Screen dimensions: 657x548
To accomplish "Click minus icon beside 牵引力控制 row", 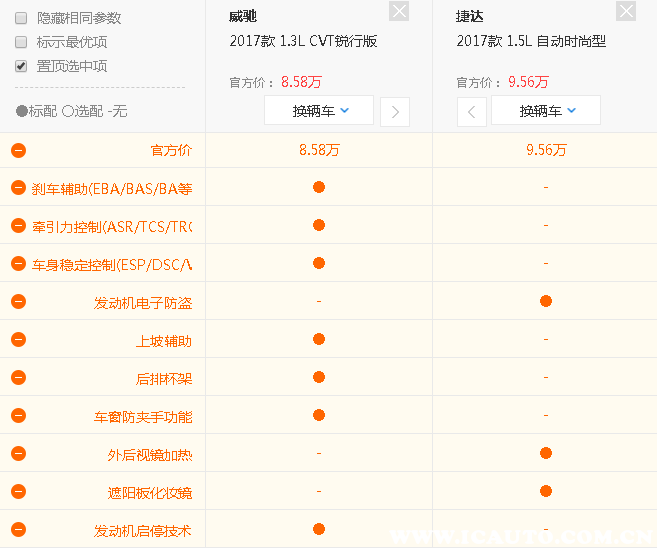I will coord(18,226).
